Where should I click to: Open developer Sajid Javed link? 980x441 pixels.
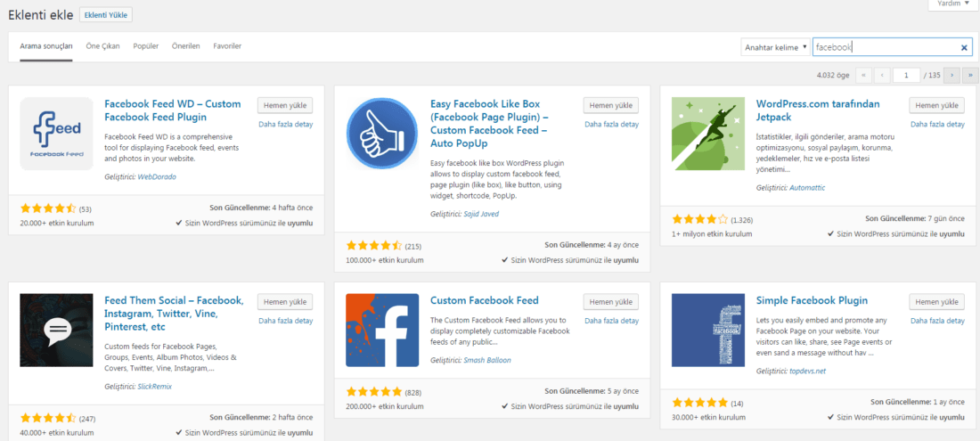tap(481, 214)
